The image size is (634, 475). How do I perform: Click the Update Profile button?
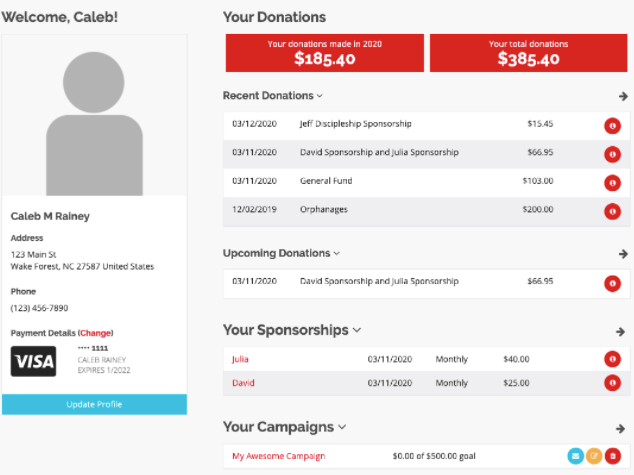pos(94,404)
